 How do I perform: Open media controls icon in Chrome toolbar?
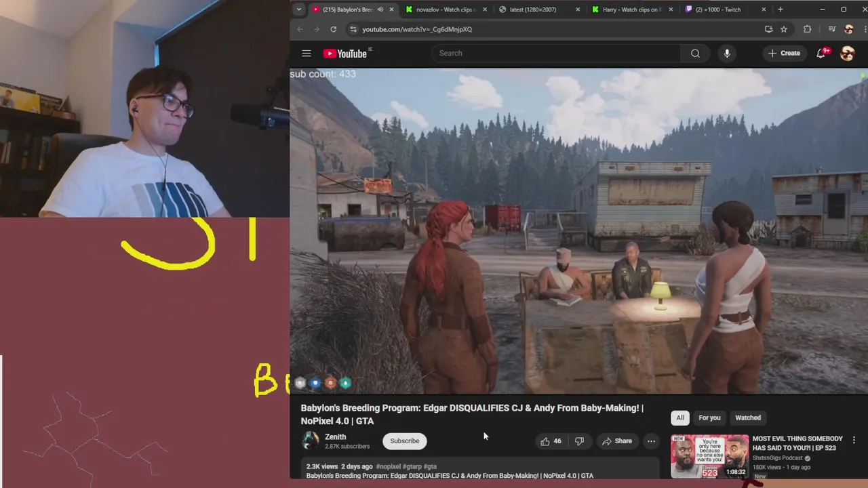(831, 29)
